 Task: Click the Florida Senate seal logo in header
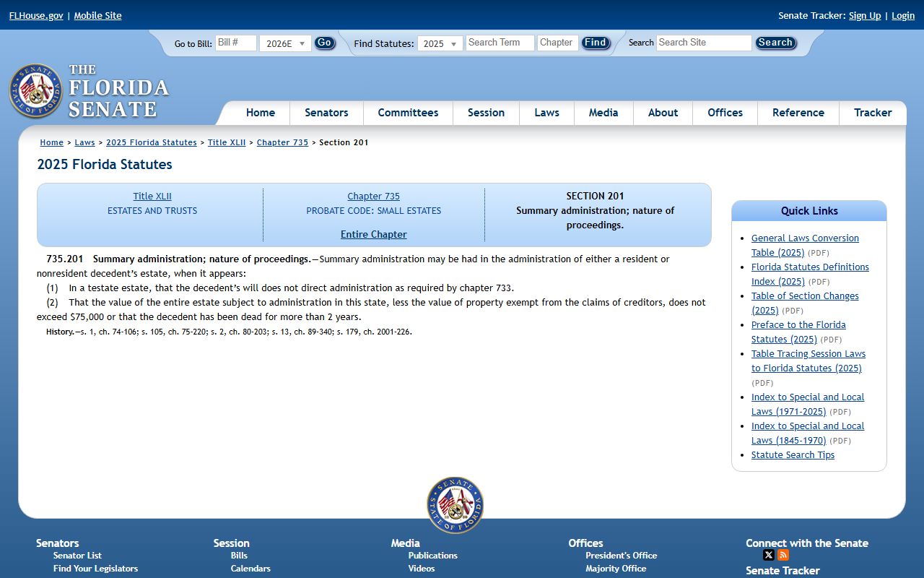[x=36, y=91]
